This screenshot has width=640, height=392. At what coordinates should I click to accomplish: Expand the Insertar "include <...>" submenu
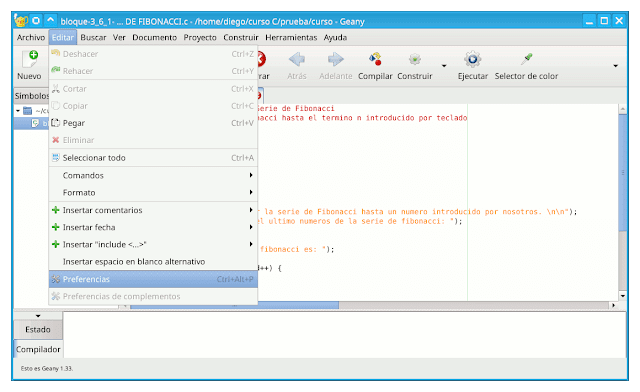[x=153, y=244]
